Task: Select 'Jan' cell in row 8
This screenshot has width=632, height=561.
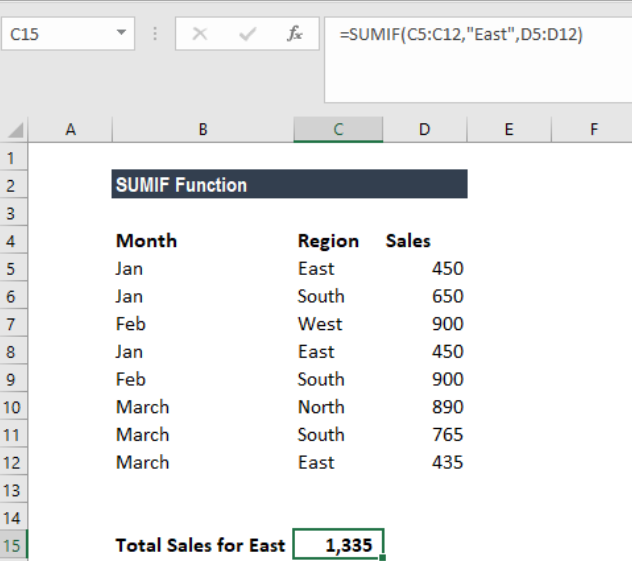Action: pyautogui.click(x=203, y=352)
